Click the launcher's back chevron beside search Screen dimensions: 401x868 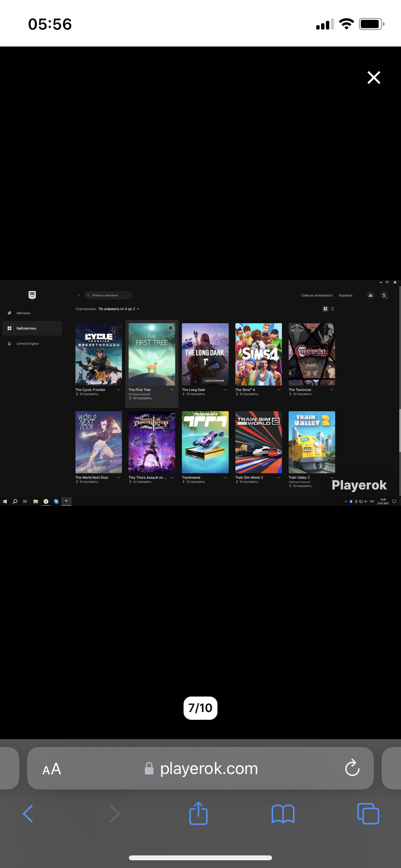click(78, 295)
